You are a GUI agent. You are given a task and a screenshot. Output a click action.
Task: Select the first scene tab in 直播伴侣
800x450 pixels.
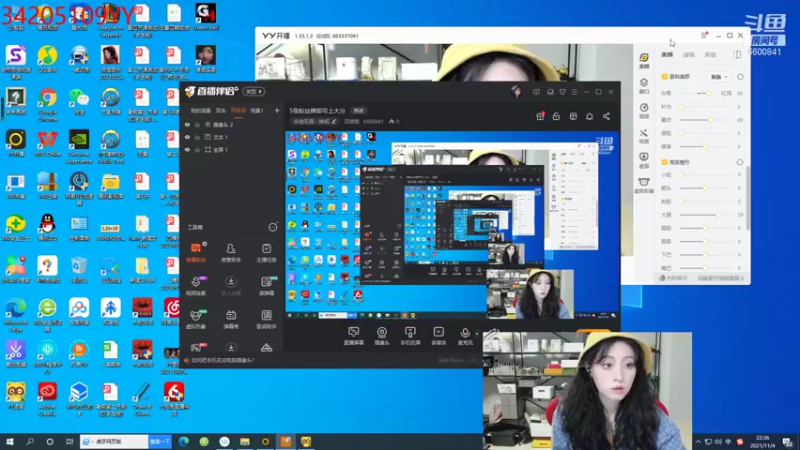(x=201, y=110)
